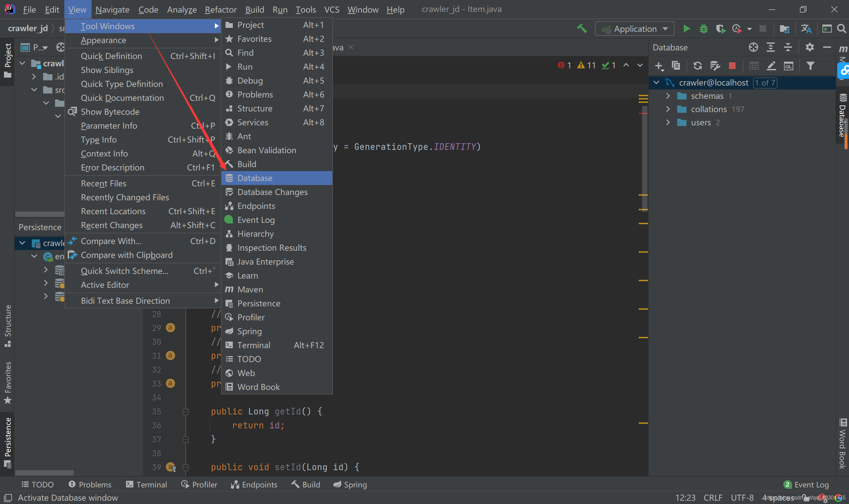This screenshot has height=504, width=849.
Task: Open Database panel settings gear
Action: point(810,47)
